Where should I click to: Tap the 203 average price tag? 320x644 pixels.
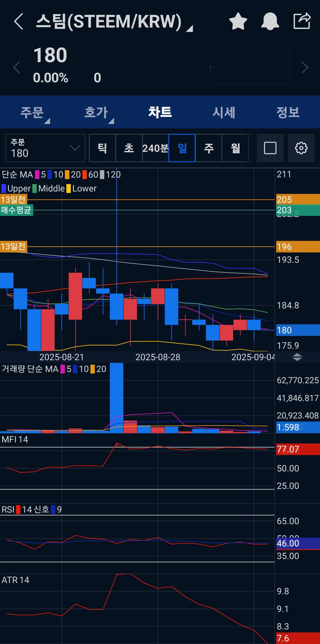[298, 210]
